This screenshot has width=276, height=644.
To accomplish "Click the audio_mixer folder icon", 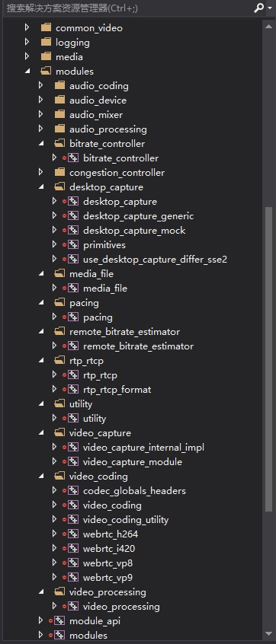I will [59, 114].
